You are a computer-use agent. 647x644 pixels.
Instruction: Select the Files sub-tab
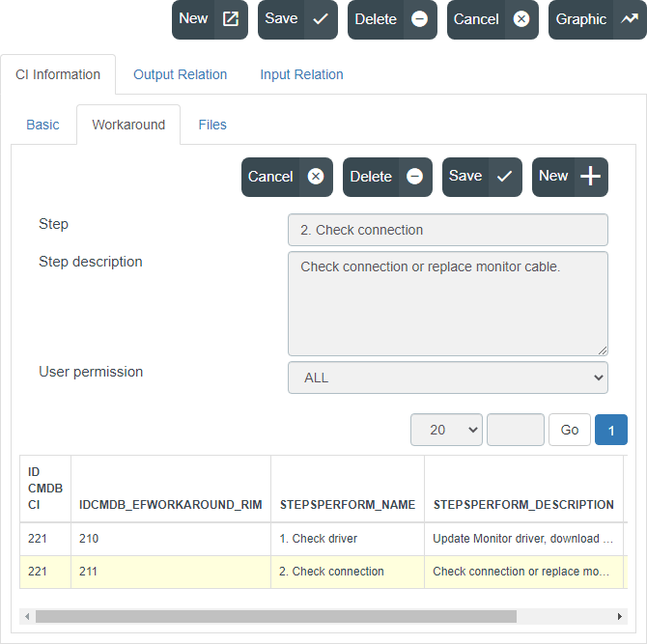[x=212, y=125]
